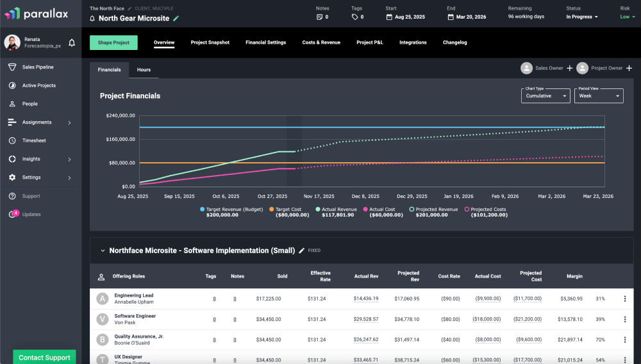Click the notification bell icon beside Renata
The height and width of the screenshot is (364, 641).
pos(72,43)
